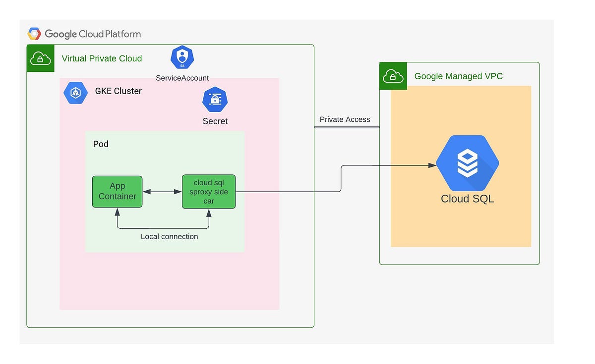The height and width of the screenshot is (364, 595).
Task: Click the cloud sql proxy side car box
Action: [x=209, y=192]
